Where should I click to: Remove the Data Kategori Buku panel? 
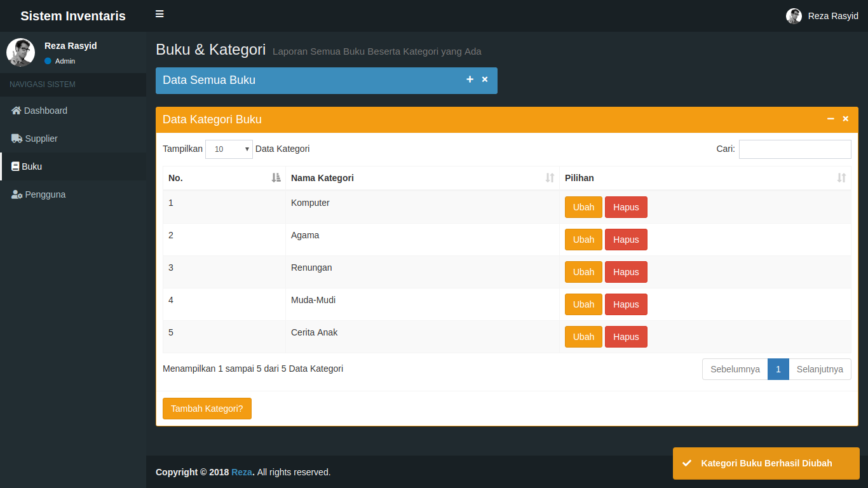point(846,119)
